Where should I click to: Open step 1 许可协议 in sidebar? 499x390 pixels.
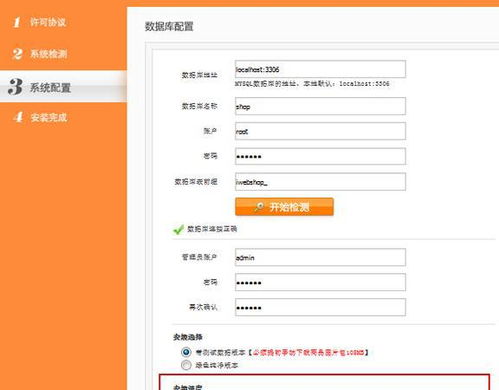click(39, 22)
